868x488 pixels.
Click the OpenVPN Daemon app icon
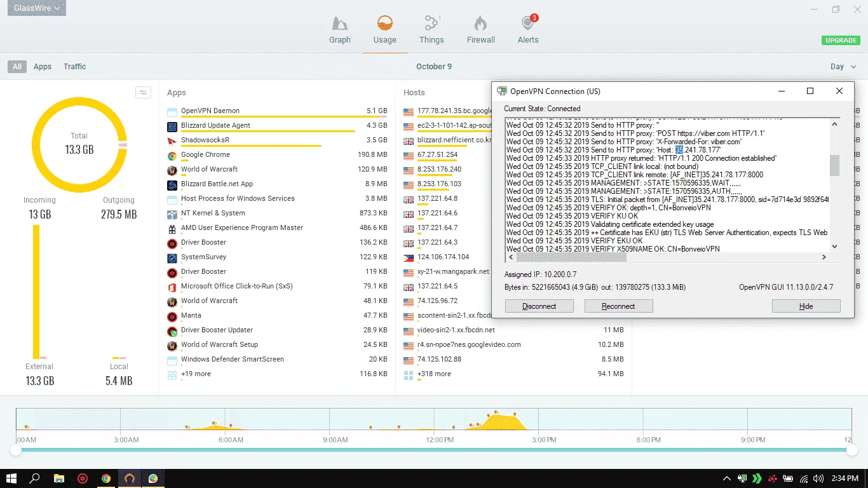(x=172, y=111)
